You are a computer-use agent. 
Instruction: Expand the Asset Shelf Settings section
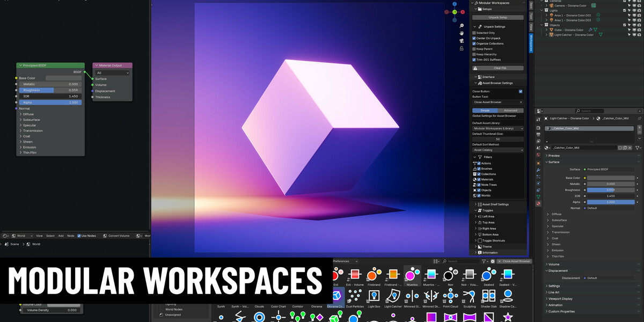tap(495, 204)
